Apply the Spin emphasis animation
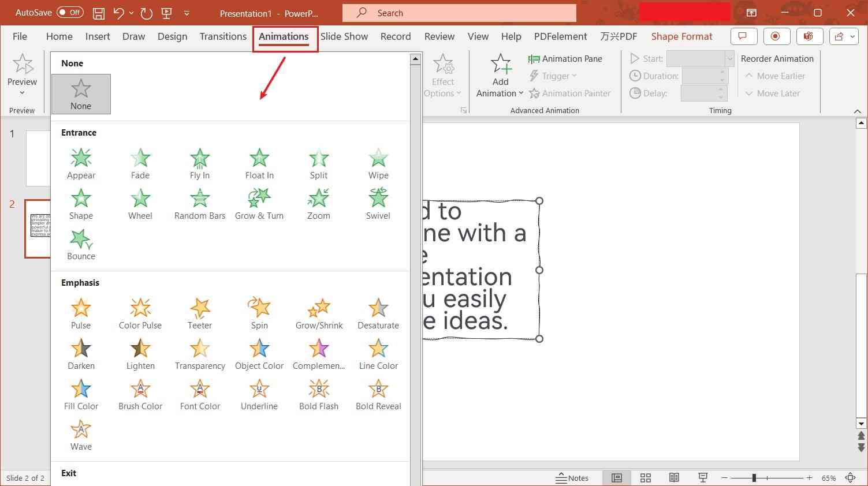The height and width of the screenshot is (486, 868). tap(259, 314)
